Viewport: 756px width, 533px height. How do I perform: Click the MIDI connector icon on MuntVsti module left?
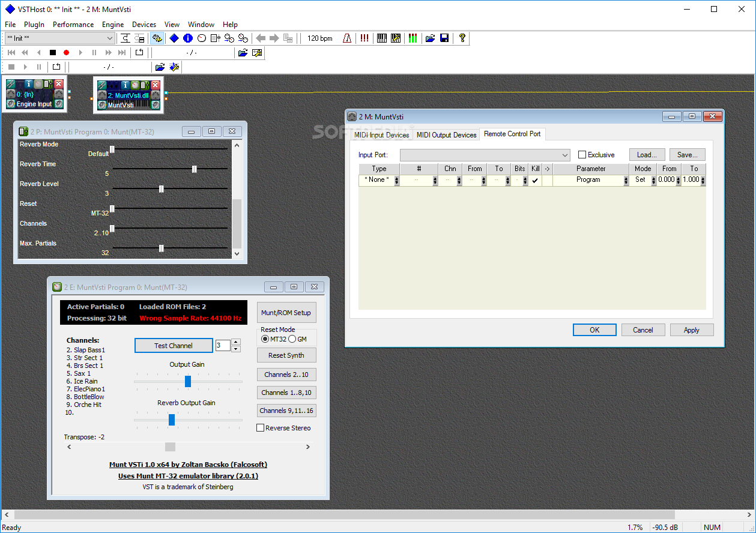point(102,95)
